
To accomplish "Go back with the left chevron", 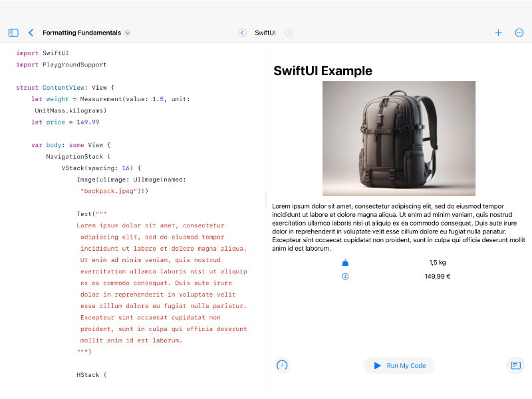I will [x=31, y=33].
